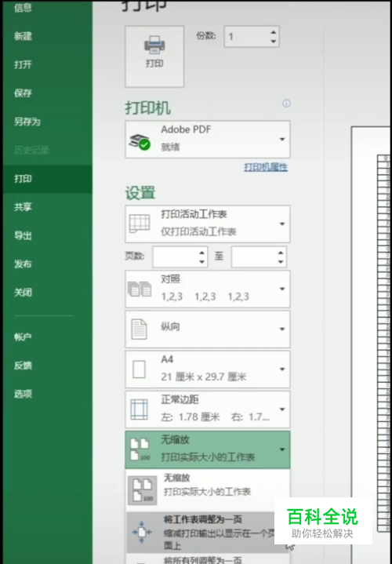Choose 关闭 in the sidebar

(x=23, y=293)
